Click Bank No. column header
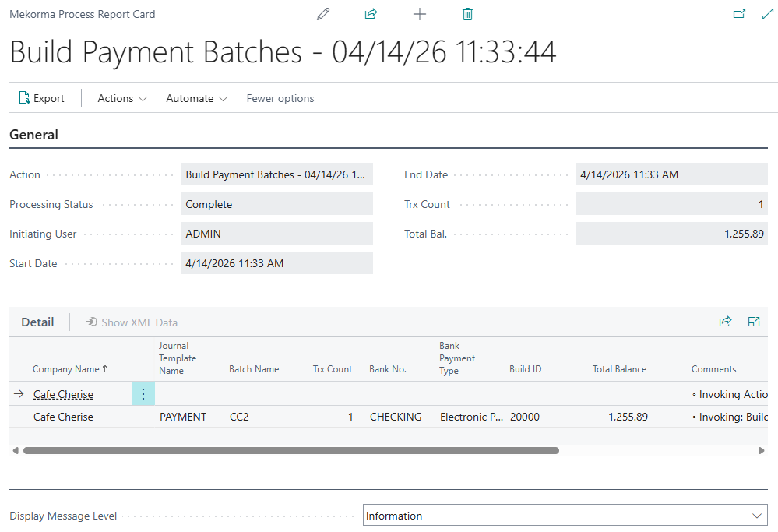Screen dimensions: 778x532 (388, 368)
